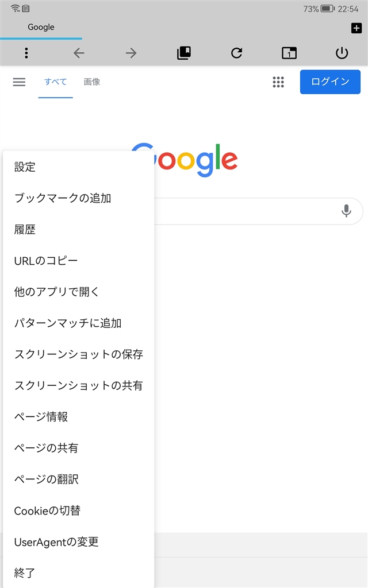The height and width of the screenshot is (588, 368).
Task: Select 履歴 in the menu
Action: pyautogui.click(x=25, y=230)
